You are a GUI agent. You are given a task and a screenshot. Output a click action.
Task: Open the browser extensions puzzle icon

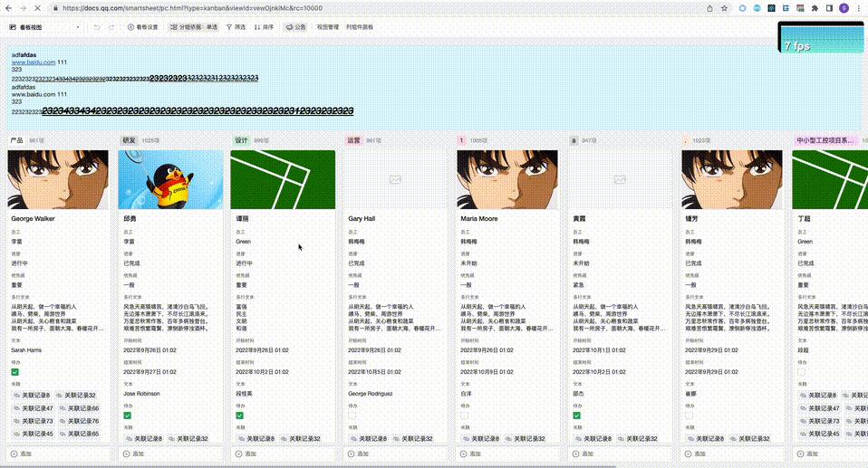point(815,8)
